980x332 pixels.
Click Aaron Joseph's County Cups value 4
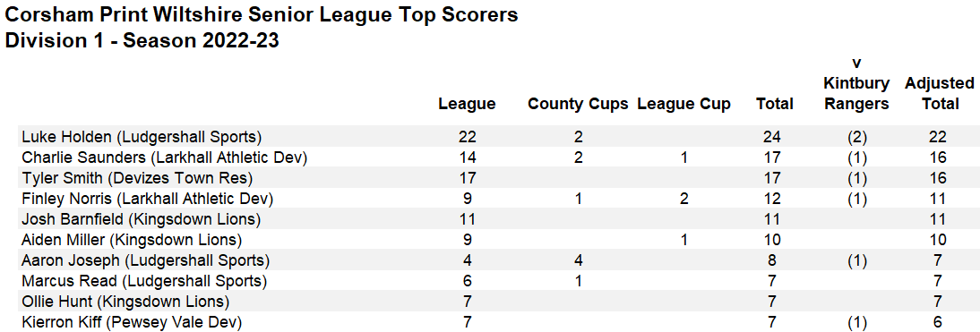click(578, 260)
